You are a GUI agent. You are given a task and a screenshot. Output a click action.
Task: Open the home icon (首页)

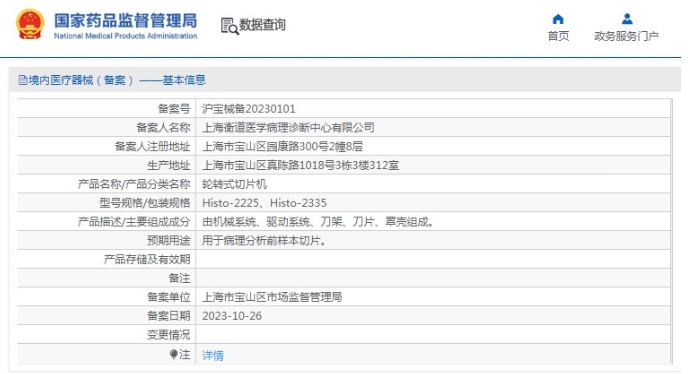(x=558, y=19)
